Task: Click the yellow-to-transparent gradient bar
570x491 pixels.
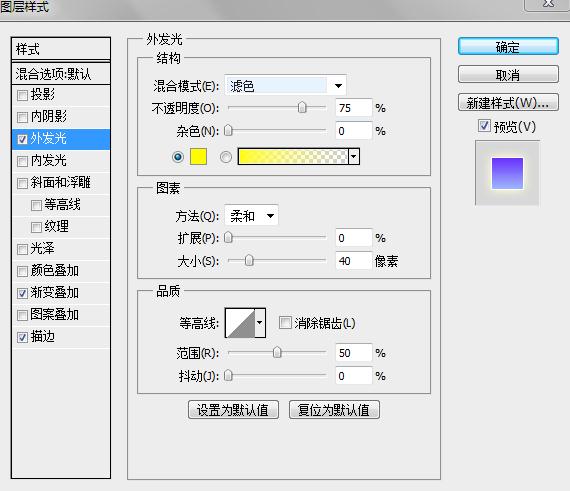Action: [293, 157]
